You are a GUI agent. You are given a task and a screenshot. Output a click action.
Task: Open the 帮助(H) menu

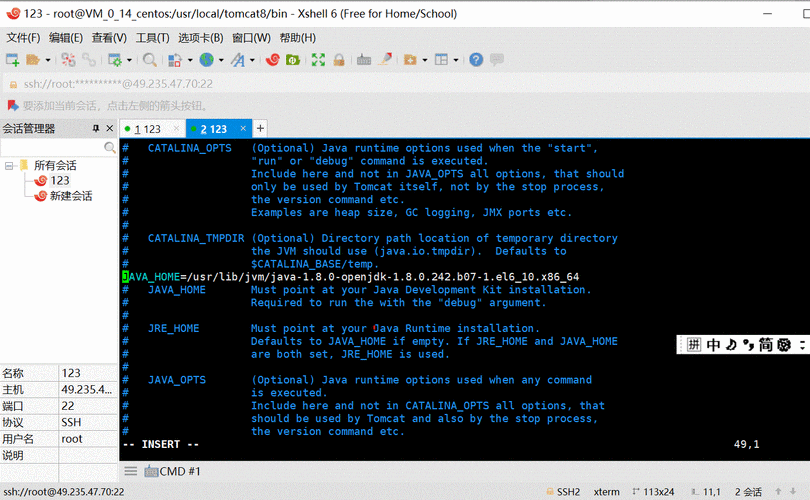point(298,38)
